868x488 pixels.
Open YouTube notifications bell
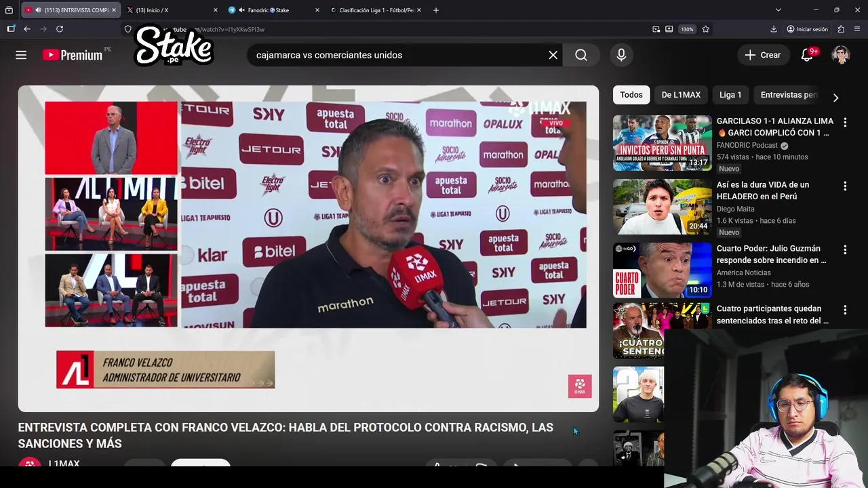[x=807, y=55]
